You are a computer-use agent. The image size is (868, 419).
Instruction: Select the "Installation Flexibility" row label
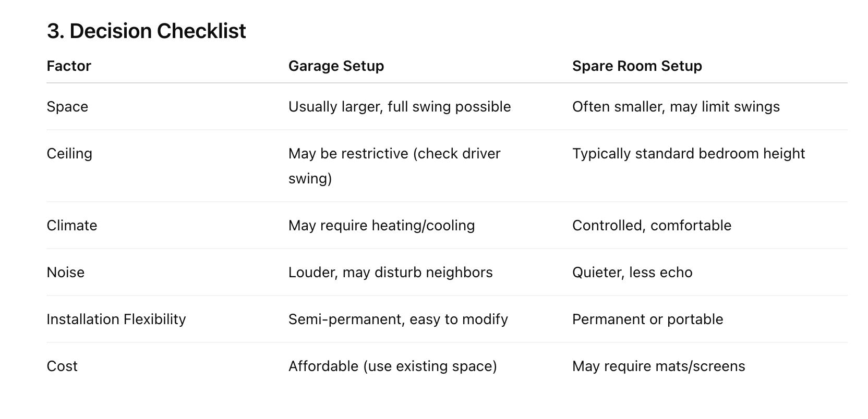pyautogui.click(x=116, y=319)
